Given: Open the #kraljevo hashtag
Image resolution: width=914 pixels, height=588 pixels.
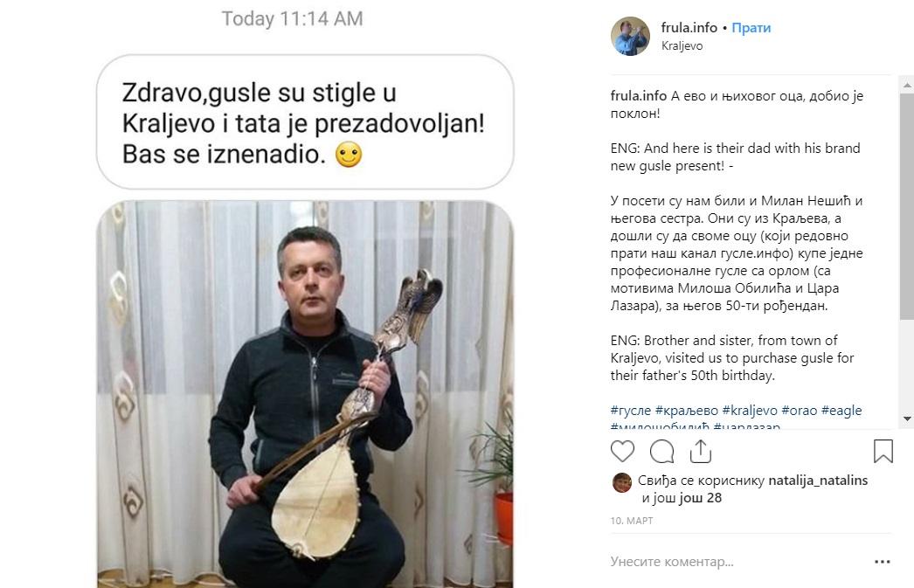Looking at the screenshot, I should 750,411.
